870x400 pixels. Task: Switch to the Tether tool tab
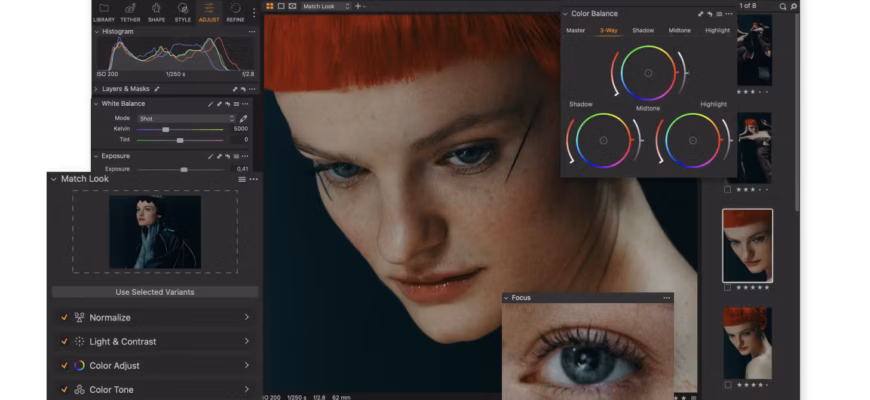pyautogui.click(x=130, y=12)
